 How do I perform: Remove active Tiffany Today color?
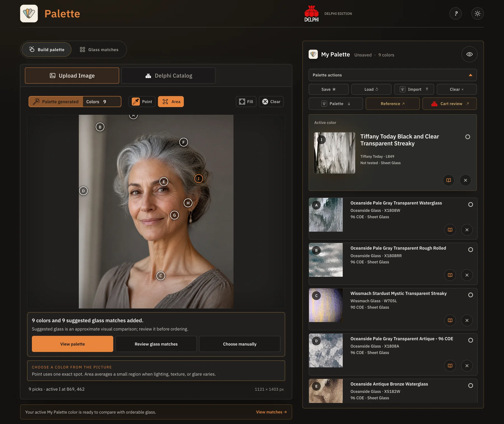click(x=465, y=180)
